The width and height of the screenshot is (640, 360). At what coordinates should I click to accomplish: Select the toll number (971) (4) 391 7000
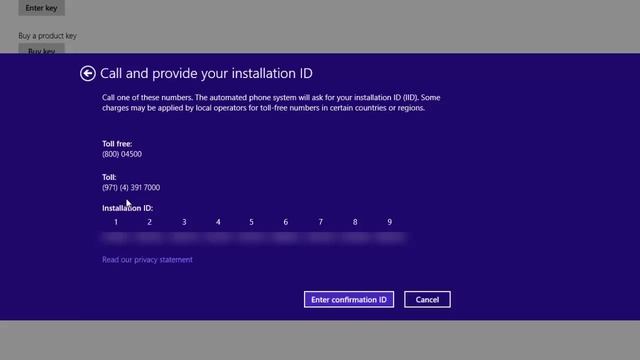[x=131, y=187]
